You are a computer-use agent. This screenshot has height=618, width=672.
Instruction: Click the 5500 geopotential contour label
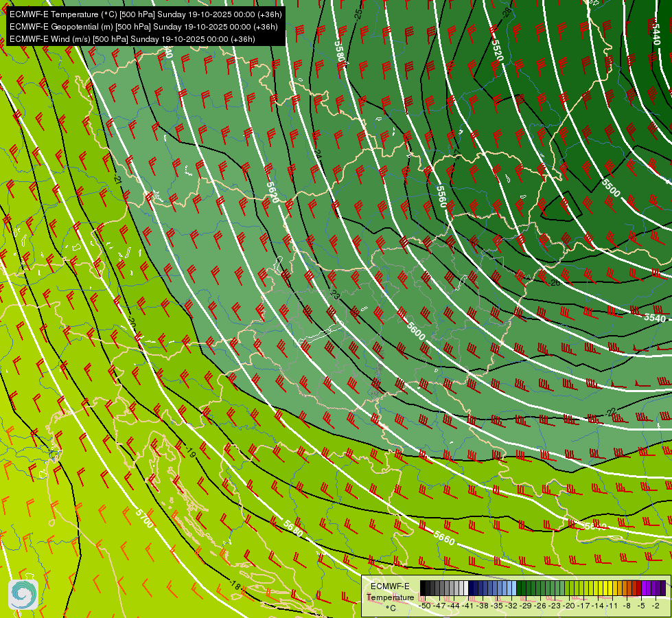coord(611,188)
